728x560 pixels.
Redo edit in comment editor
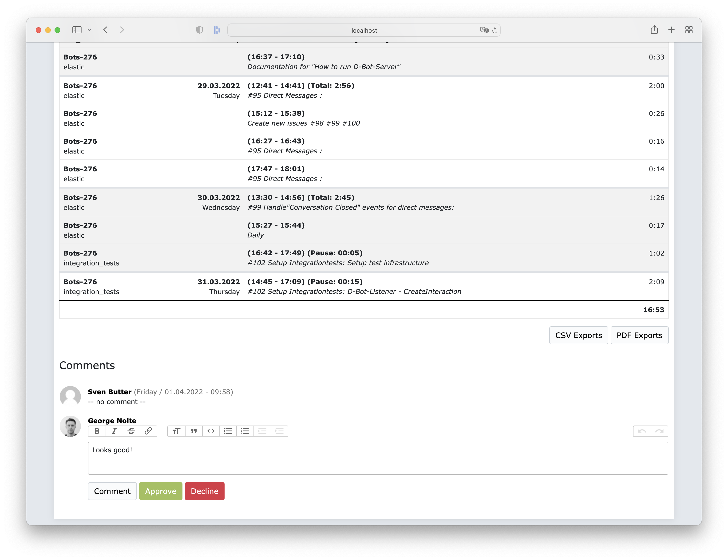click(659, 431)
